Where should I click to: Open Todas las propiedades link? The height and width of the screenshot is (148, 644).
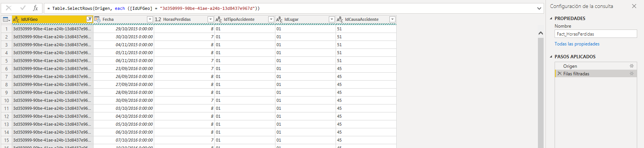pyautogui.click(x=577, y=44)
